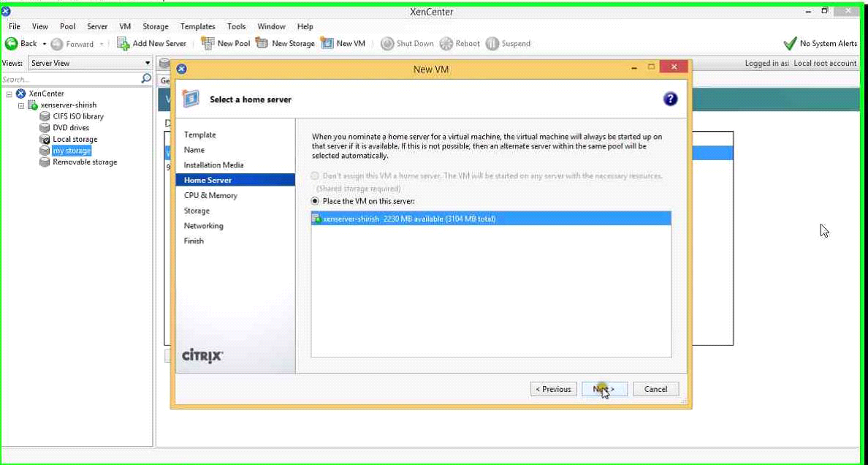Click the No System Alerts checkmark icon
Viewport: 868px width, 465px height.
pyautogui.click(x=790, y=43)
